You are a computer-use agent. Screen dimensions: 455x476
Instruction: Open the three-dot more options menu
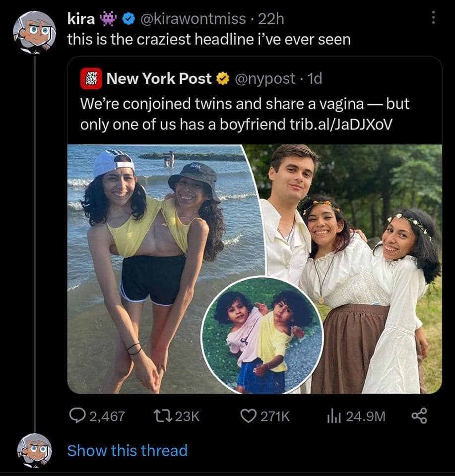[433, 18]
